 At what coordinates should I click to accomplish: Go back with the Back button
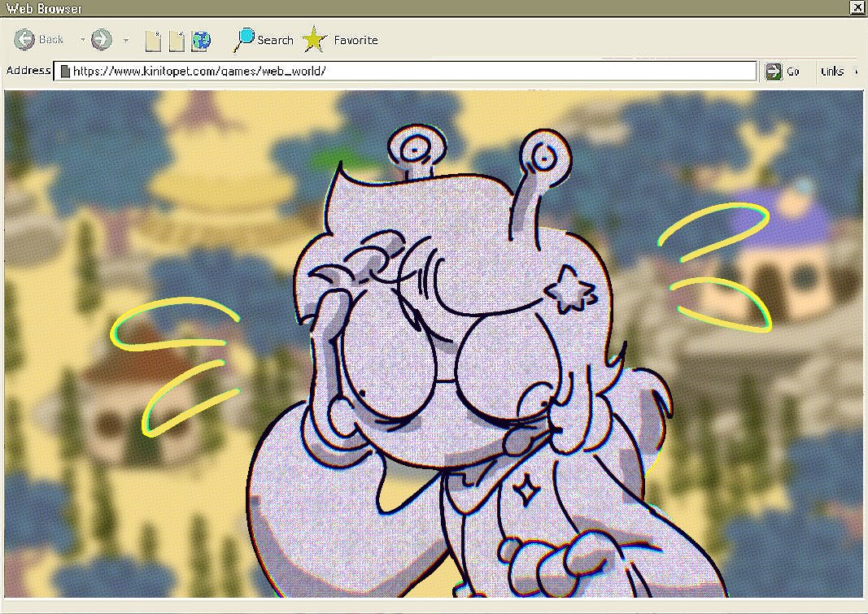coord(38,39)
